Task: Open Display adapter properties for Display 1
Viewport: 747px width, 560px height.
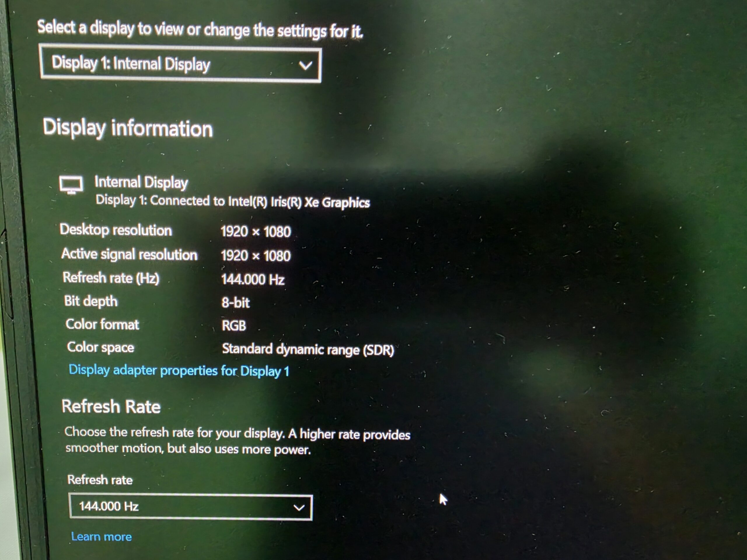Action: (179, 371)
